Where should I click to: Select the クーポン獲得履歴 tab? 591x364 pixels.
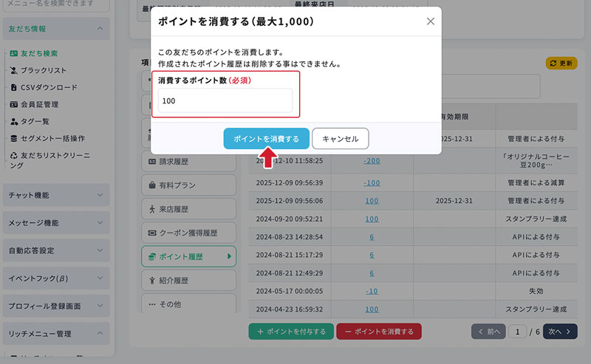coord(188,233)
